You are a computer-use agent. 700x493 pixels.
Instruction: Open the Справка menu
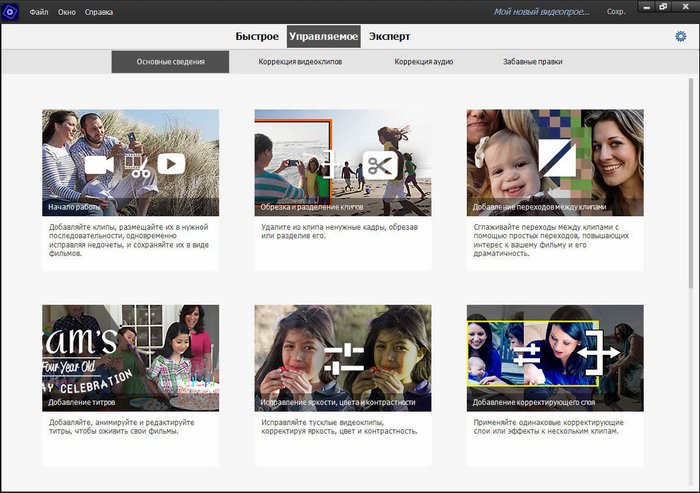tap(99, 12)
